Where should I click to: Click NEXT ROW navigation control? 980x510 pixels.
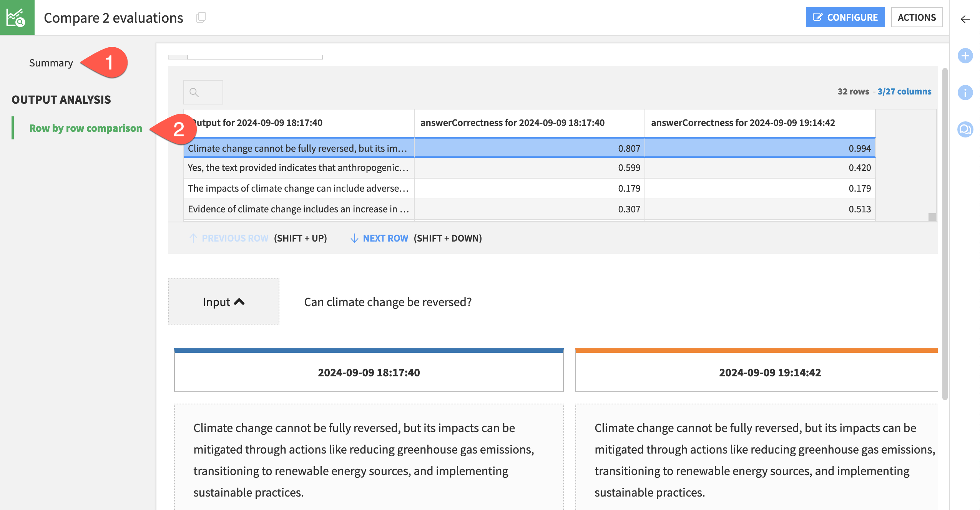point(379,238)
